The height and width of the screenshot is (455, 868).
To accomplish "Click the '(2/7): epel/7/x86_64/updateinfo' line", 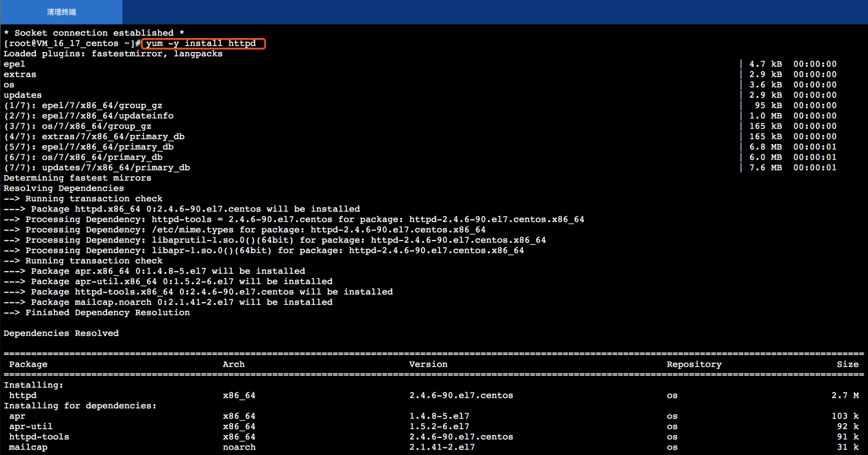I will (88, 116).
